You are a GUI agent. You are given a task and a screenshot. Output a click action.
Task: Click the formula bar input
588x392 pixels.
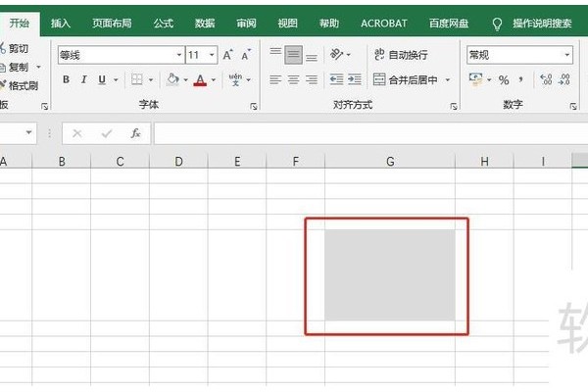tap(370, 133)
